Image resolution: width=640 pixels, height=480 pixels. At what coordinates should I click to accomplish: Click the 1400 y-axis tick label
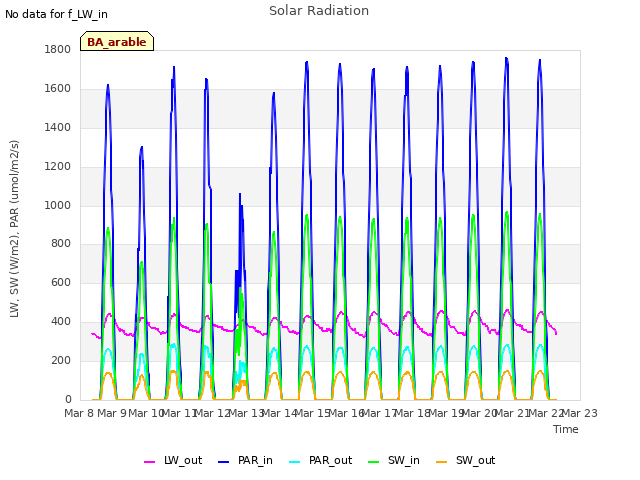[58, 127]
